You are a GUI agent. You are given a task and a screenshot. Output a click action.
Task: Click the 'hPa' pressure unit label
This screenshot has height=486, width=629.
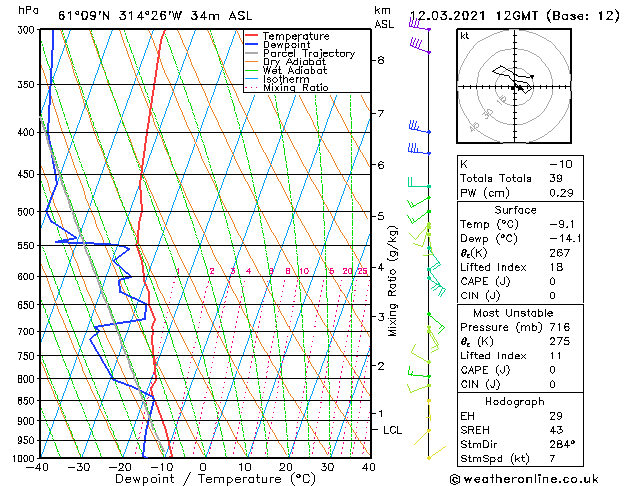click(28, 10)
